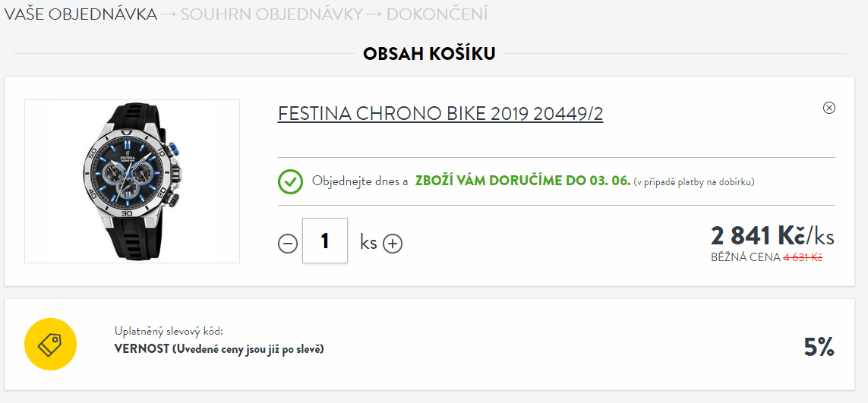The width and height of the screenshot is (868, 403).
Task: Remove the Festina watch from cart
Action: tap(829, 108)
